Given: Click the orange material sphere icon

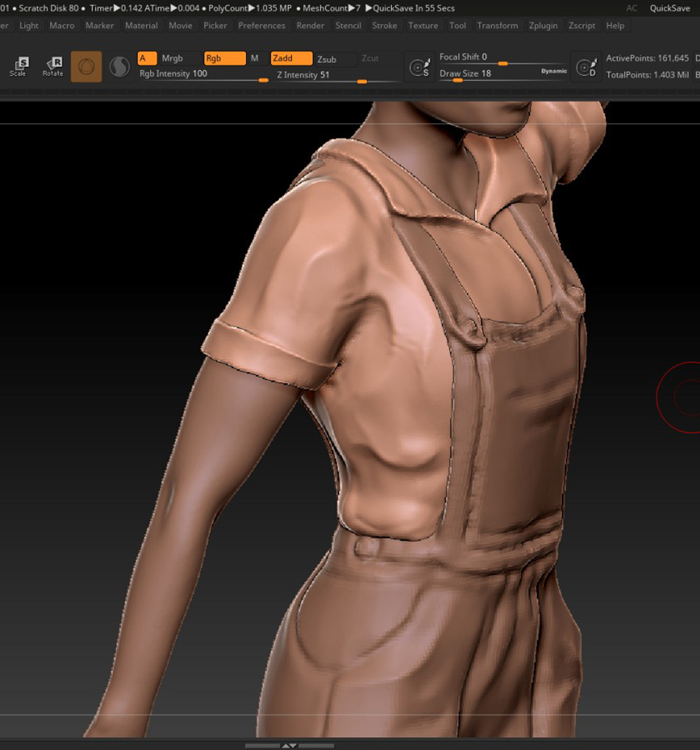Looking at the screenshot, I should pyautogui.click(x=86, y=66).
